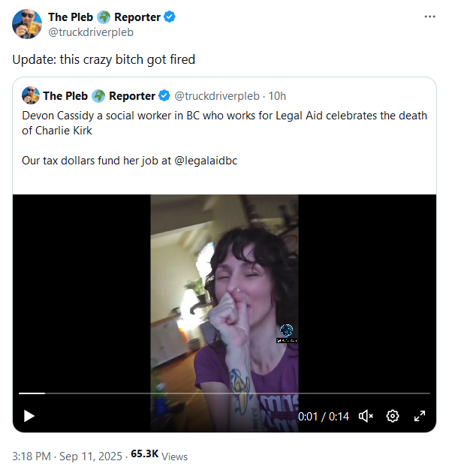Open the three-dot more options menu
The height and width of the screenshot is (476, 449).
click(x=429, y=17)
